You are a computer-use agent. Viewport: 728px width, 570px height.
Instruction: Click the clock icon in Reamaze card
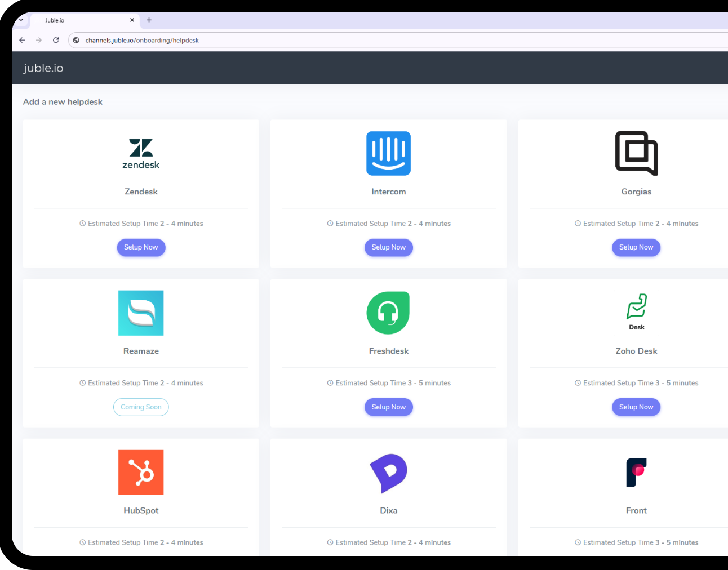pos(83,383)
